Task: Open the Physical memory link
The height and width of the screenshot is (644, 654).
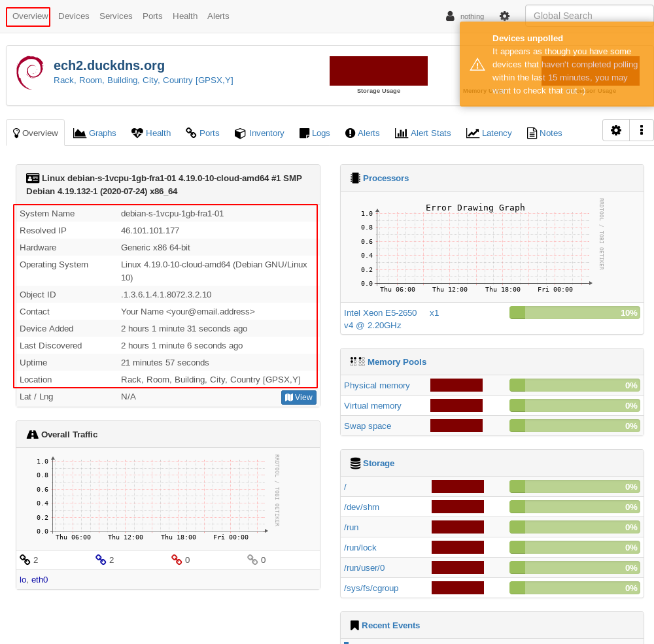Action: click(377, 385)
